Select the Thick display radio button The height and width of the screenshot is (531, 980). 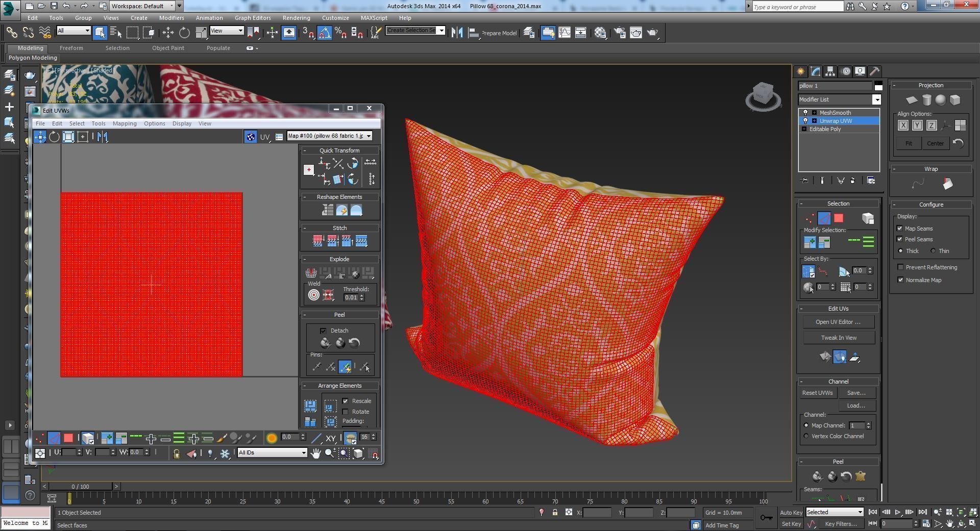point(901,251)
